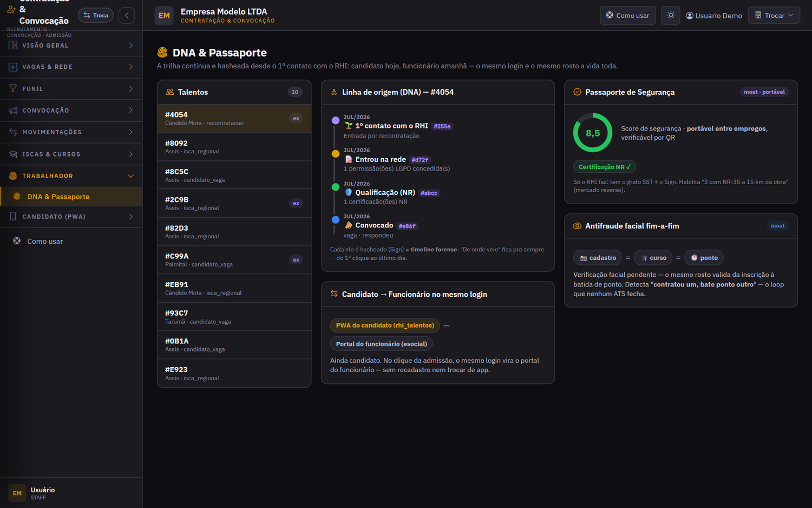
Task: Click the Funil filter icon
Action: pos(13,89)
